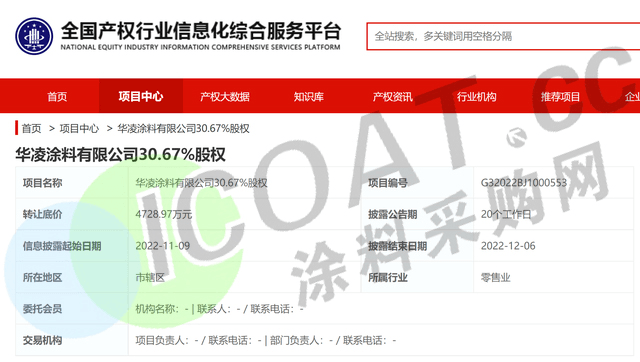Open the 行业机构 navigation item
The height and width of the screenshot is (362, 640).
[x=476, y=96]
